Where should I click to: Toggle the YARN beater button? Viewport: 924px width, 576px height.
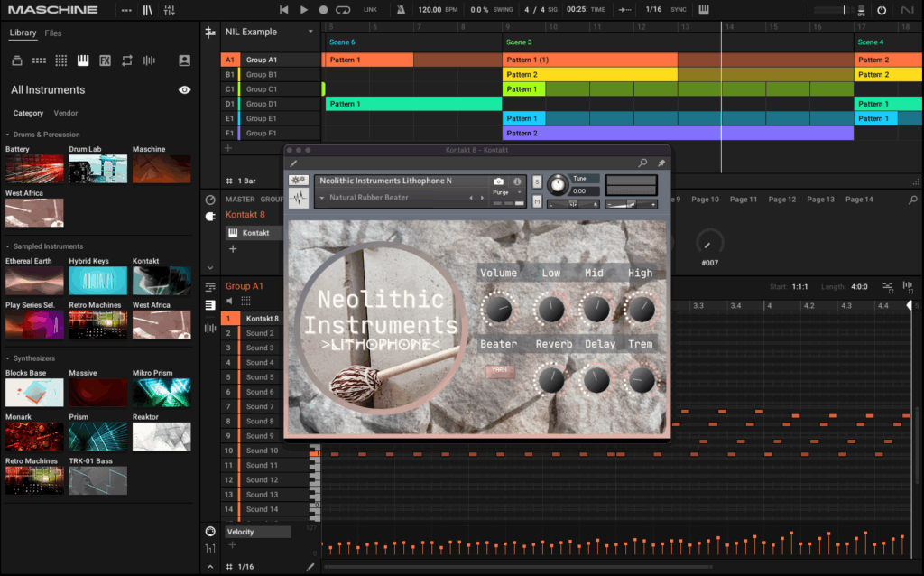pyautogui.click(x=500, y=371)
